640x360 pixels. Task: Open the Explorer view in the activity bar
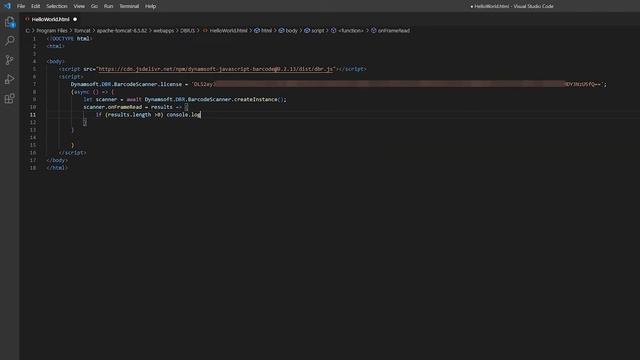pyautogui.click(x=9, y=22)
